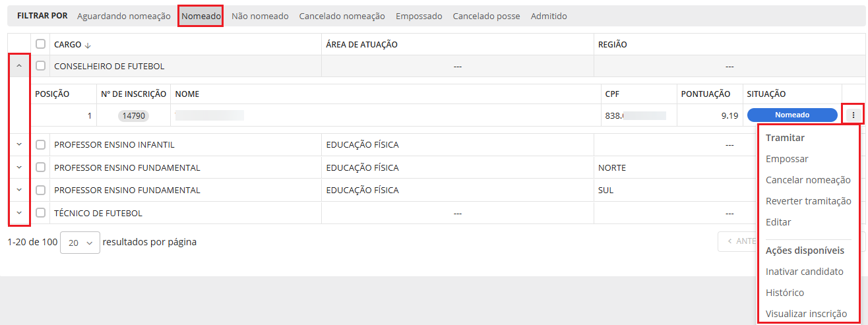The width and height of the screenshot is (868, 325).
Task: Switch to the Empossado filter
Action: pyautogui.click(x=419, y=16)
